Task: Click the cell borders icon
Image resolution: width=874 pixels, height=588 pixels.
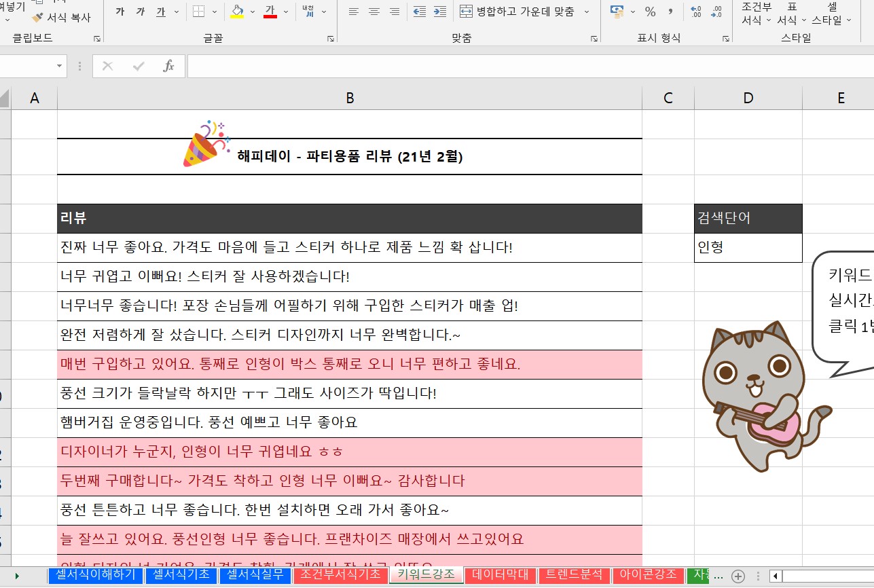Action: point(198,12)
